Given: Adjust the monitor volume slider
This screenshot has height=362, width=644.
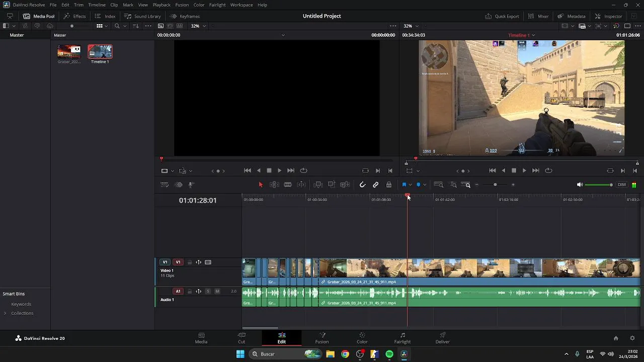Looking at the screenshot, I should pyautogui.click(x=599, y=185).
